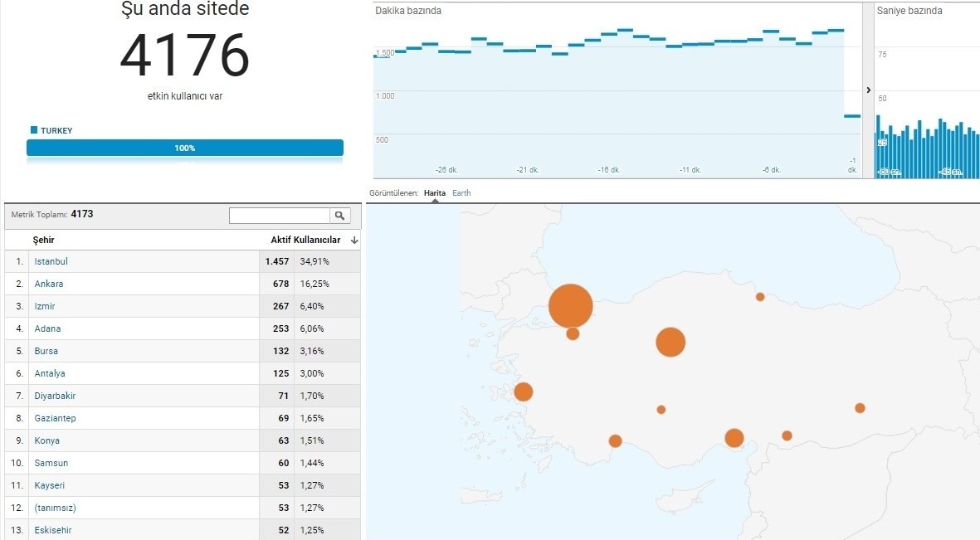Click the 253 users value for Adana
Image resolution: width=980 pixels, height=540 pixels.
[x=280, y=328]
